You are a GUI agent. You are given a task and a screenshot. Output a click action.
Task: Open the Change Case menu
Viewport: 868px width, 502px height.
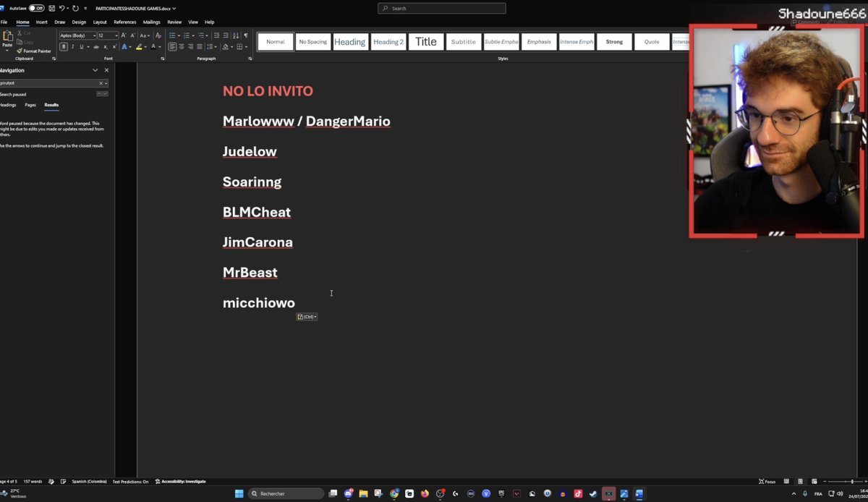145,35
